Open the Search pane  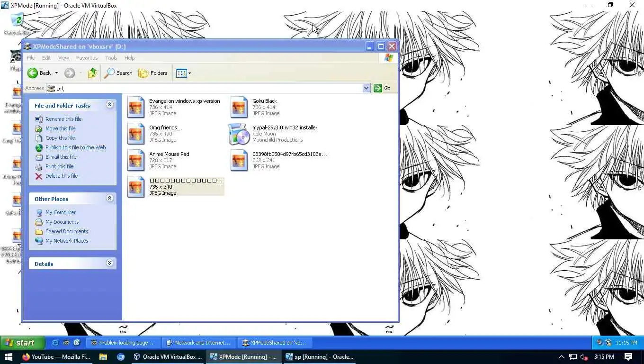118,73
